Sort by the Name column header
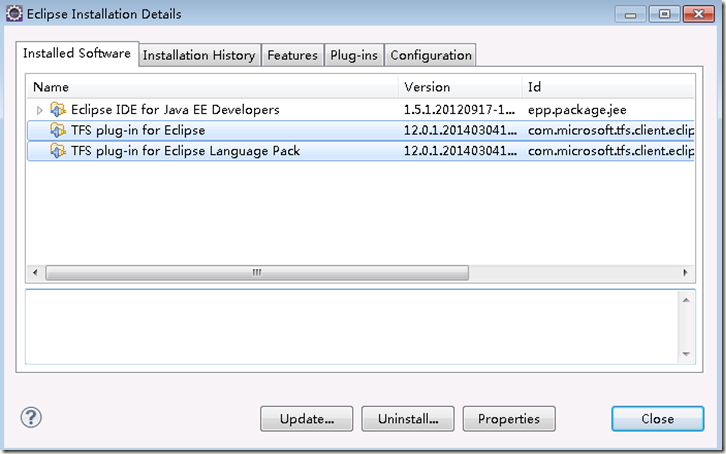The width and height of the screenshot is (726, 454). tap(213, 87)
